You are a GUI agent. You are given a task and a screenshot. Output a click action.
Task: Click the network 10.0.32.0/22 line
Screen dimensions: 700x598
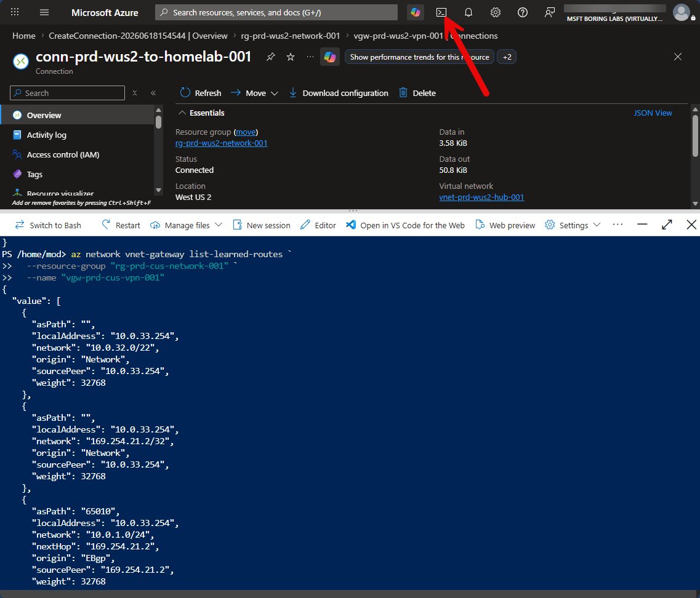coord(95,348)
